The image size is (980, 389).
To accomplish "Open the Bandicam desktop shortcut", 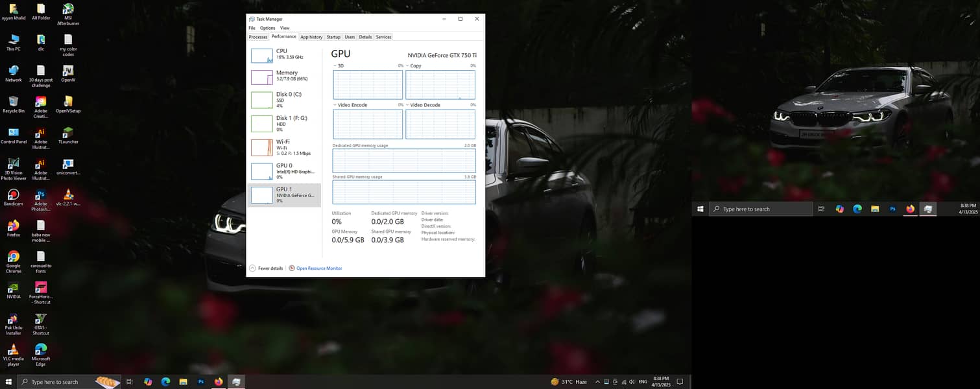I will [x=13, y=195].
